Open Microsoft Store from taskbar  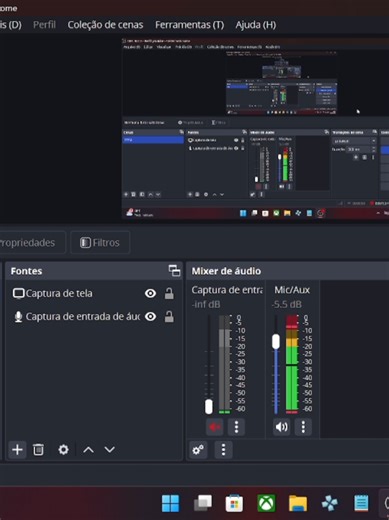[234, 503]
